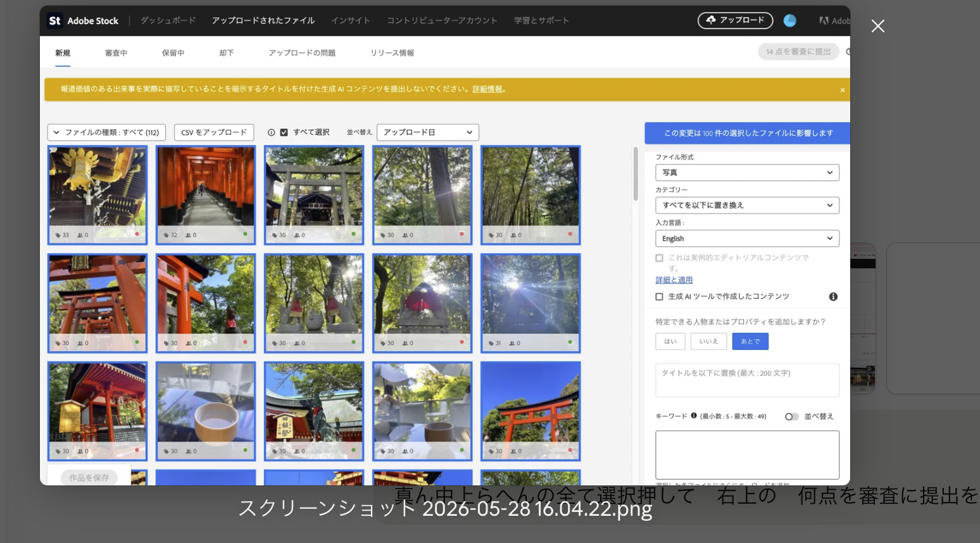
Task: Toggle the keyword 並べ替え switch
Action: click(792, 416)
